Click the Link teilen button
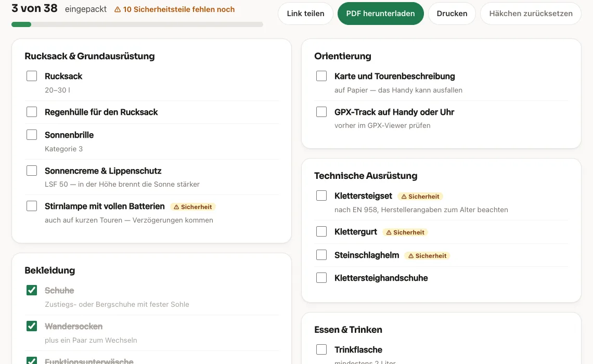Screen dimensions: 593x364 (305, 14)
